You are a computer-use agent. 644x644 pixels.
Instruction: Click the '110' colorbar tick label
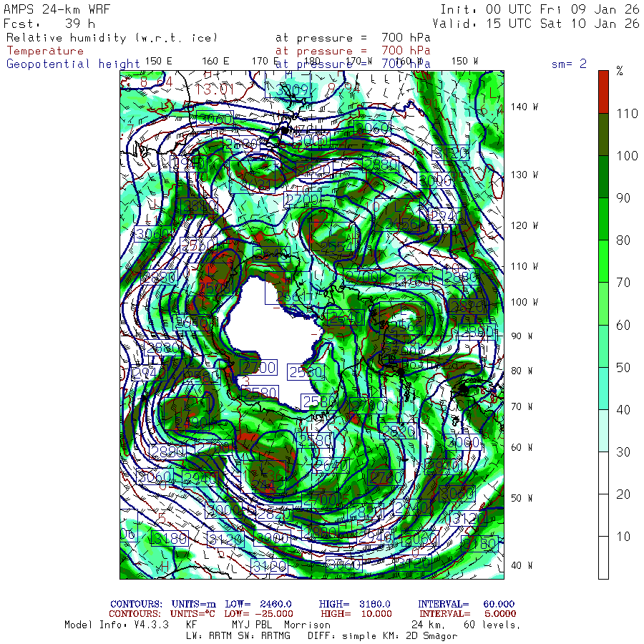tap(627, 113)
